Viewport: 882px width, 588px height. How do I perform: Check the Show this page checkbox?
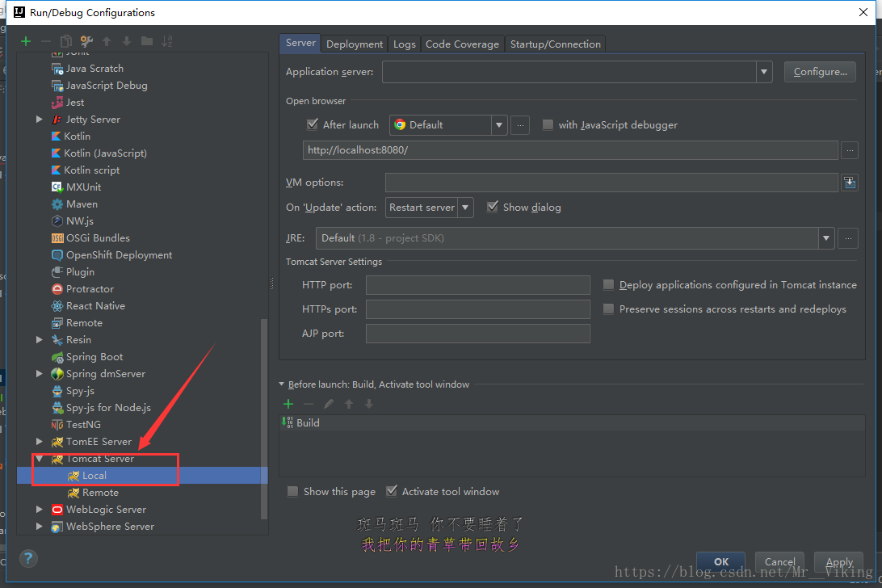[x=292, y=491]
